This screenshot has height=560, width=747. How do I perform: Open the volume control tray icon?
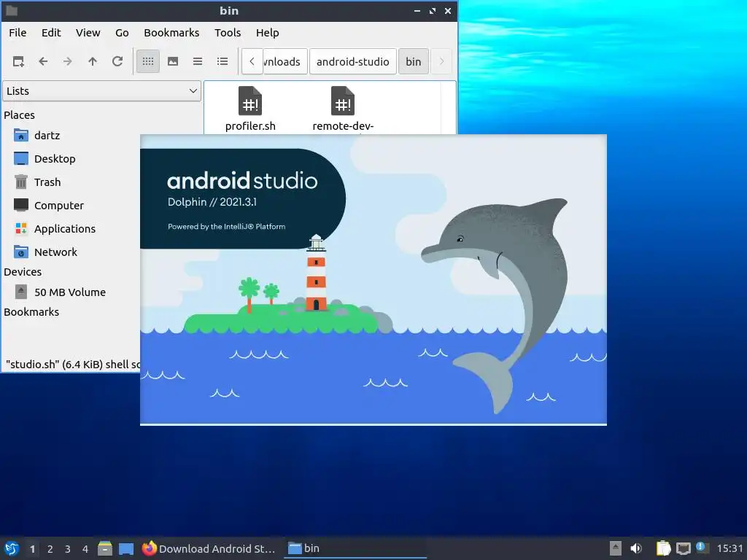coord(636,548)
